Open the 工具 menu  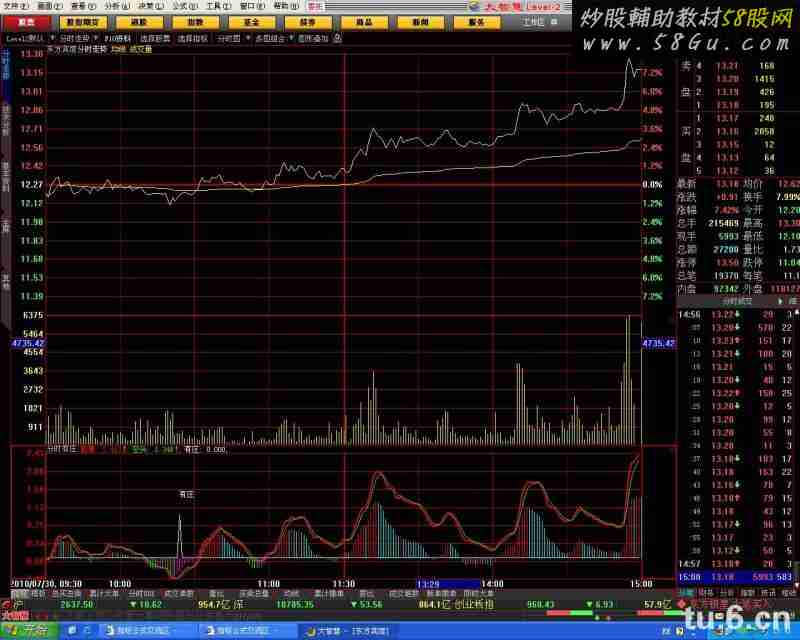[218, 7]
